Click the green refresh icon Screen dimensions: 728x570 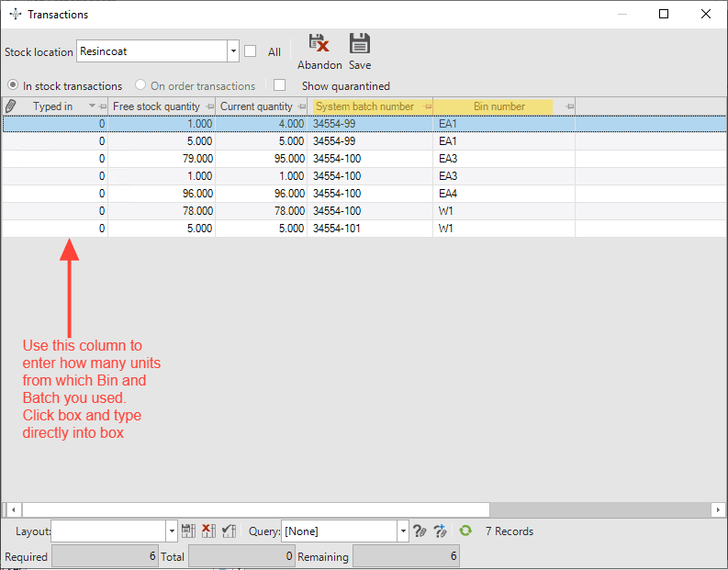tap(465, 531)
